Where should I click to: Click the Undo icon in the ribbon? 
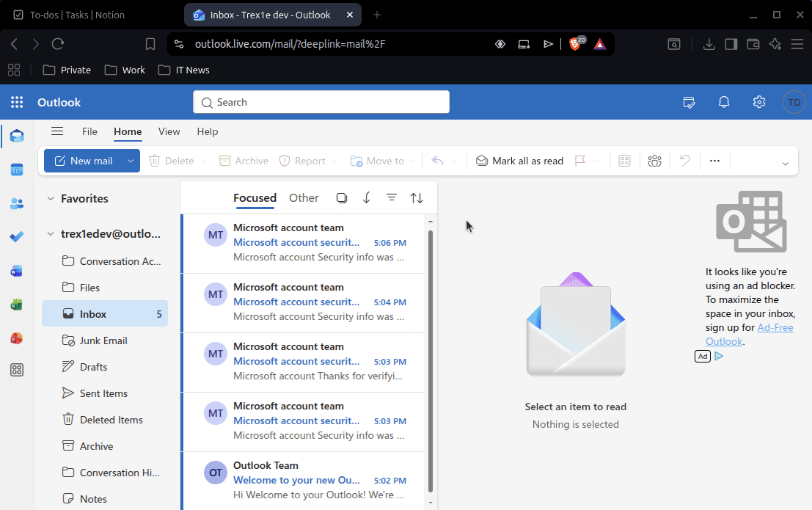coord(684,161)
